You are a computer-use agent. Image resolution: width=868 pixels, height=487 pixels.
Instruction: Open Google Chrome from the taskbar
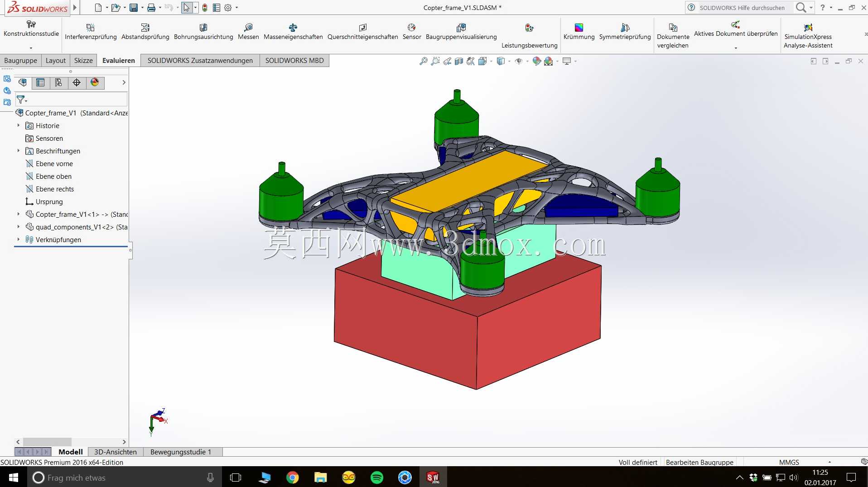(293, 477)
